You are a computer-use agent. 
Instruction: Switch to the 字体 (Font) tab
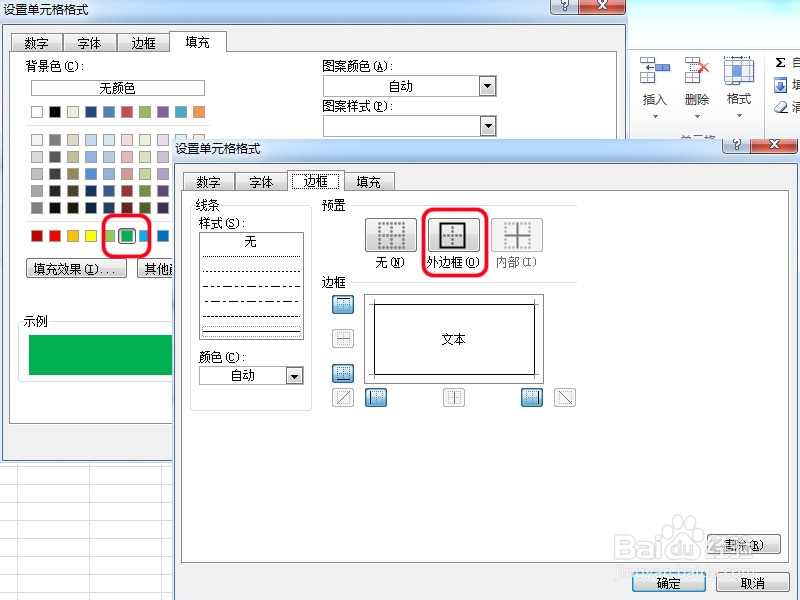[x=260, y=182]
